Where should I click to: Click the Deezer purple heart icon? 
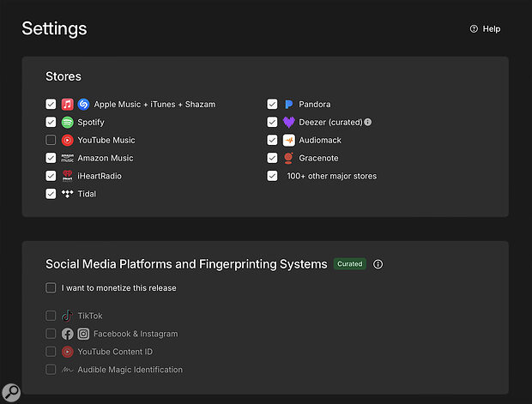click(x=288, y=122)
